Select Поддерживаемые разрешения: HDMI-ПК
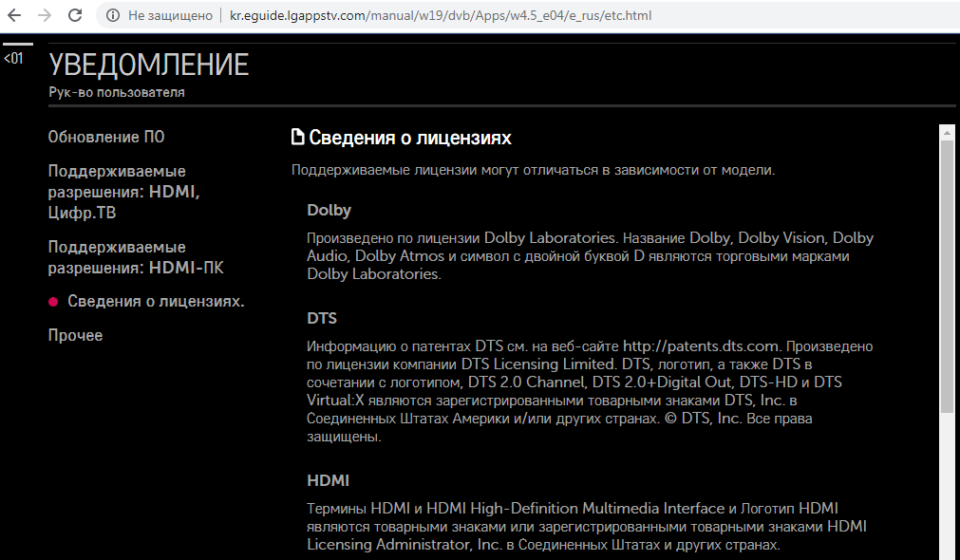 [x=135, y=257]
